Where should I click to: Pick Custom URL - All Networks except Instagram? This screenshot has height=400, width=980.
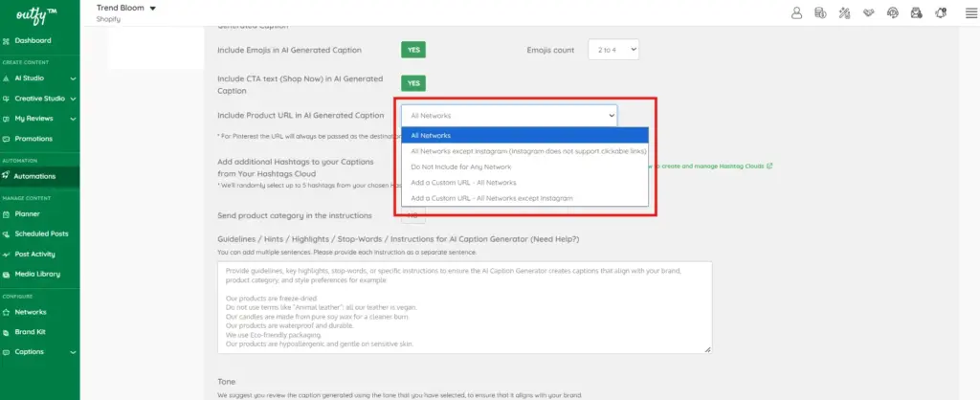tap(525, 198)
